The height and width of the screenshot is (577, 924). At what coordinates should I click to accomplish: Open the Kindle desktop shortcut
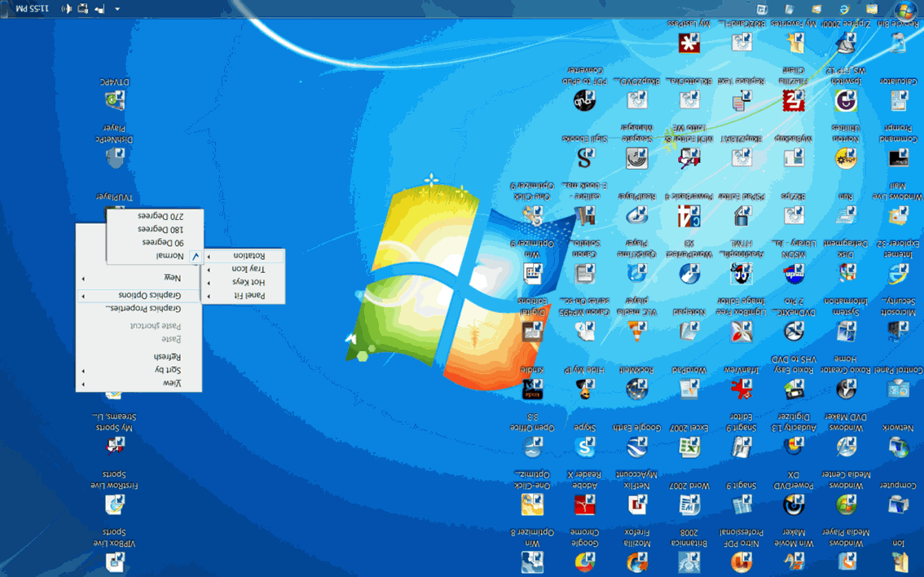pyautogui.click(x=531, y=389)
